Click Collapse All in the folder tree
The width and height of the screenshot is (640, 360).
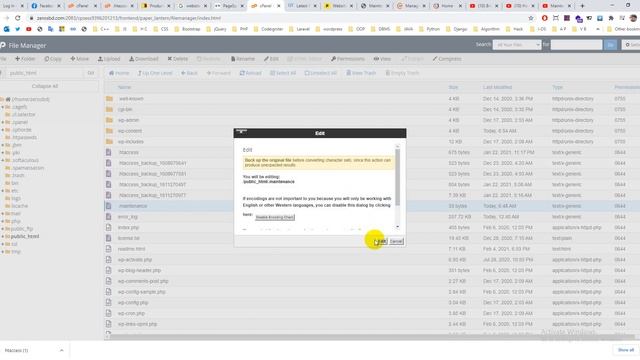click(x=45, y=87)
